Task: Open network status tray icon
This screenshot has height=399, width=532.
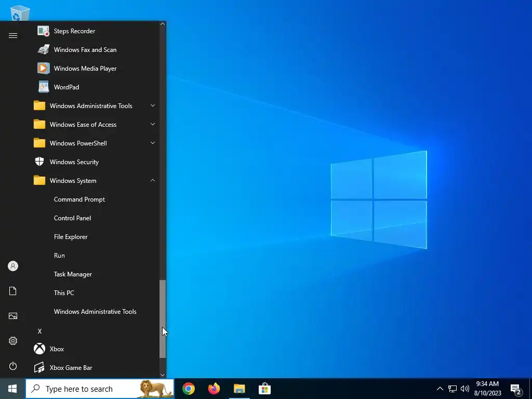Action: pyautogui.click(x=453, y=389)
